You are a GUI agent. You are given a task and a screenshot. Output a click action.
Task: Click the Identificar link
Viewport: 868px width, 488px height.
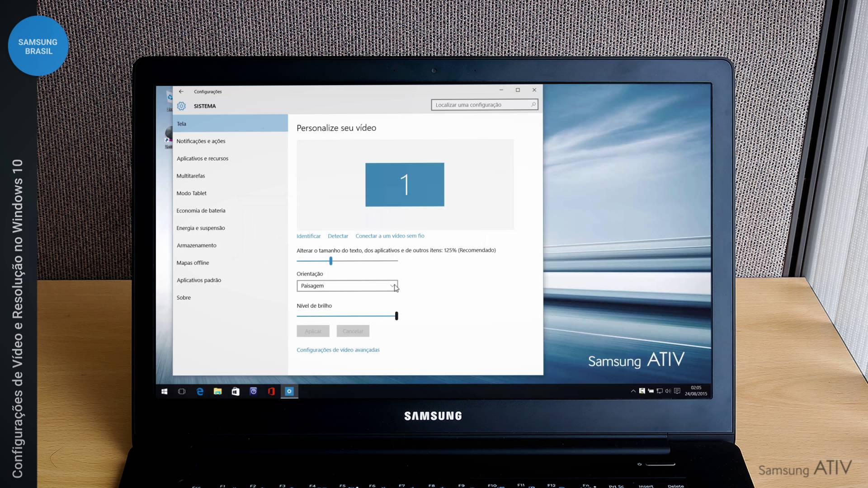(308, 236)
